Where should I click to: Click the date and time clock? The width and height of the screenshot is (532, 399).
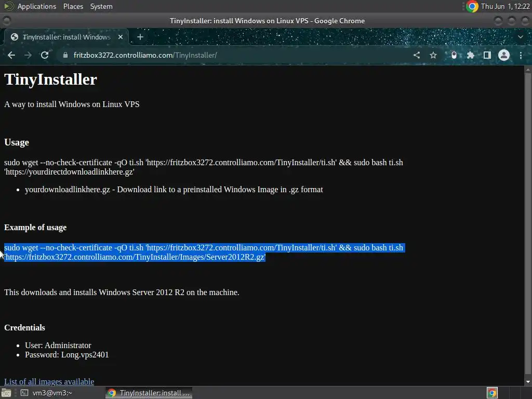pos(505,6)
